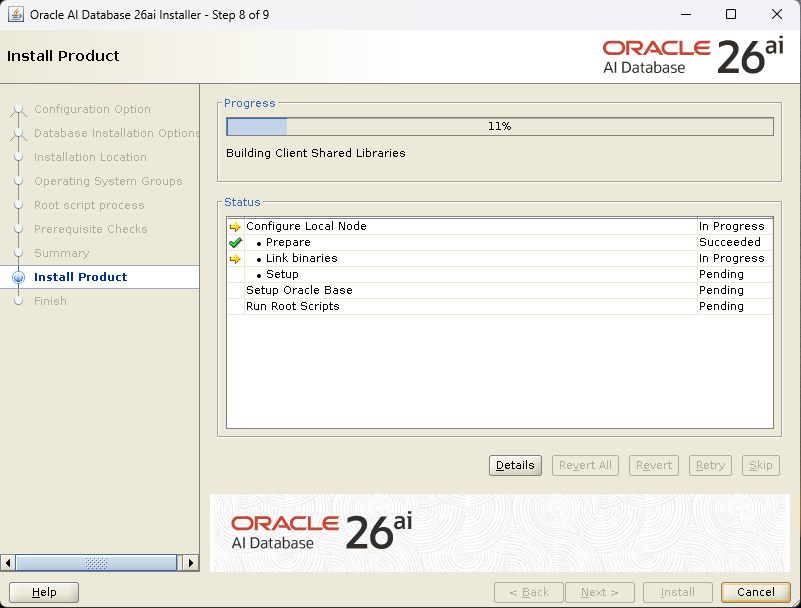The image size is (801, 608).
Task: Click Pending status of Setup Oracle Base
Action: (x=721, y=290)
